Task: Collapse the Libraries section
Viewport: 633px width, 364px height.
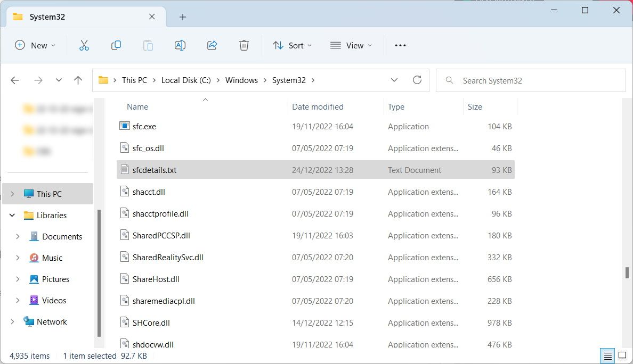Action: point(12,215)
